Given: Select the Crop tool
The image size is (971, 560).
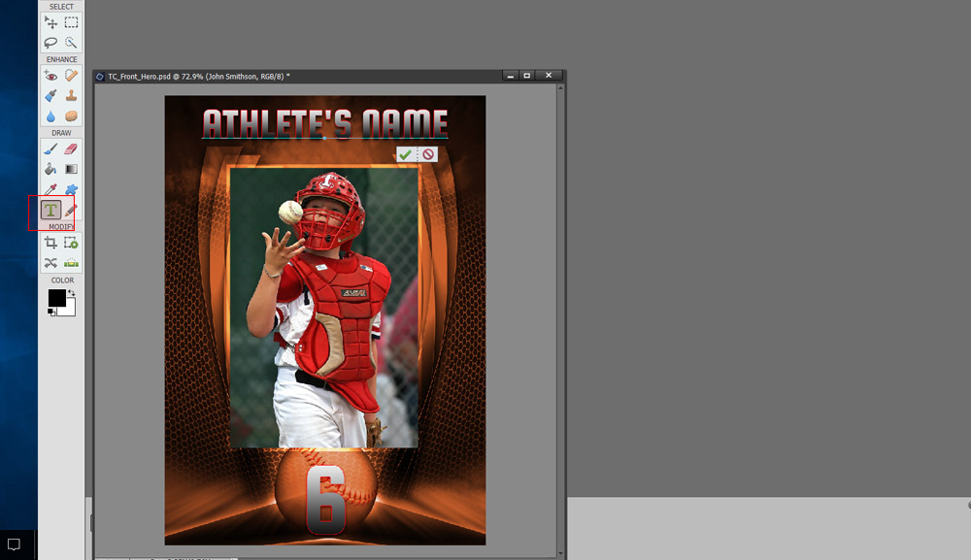Looking at the screenshot, I should point(50,244).
